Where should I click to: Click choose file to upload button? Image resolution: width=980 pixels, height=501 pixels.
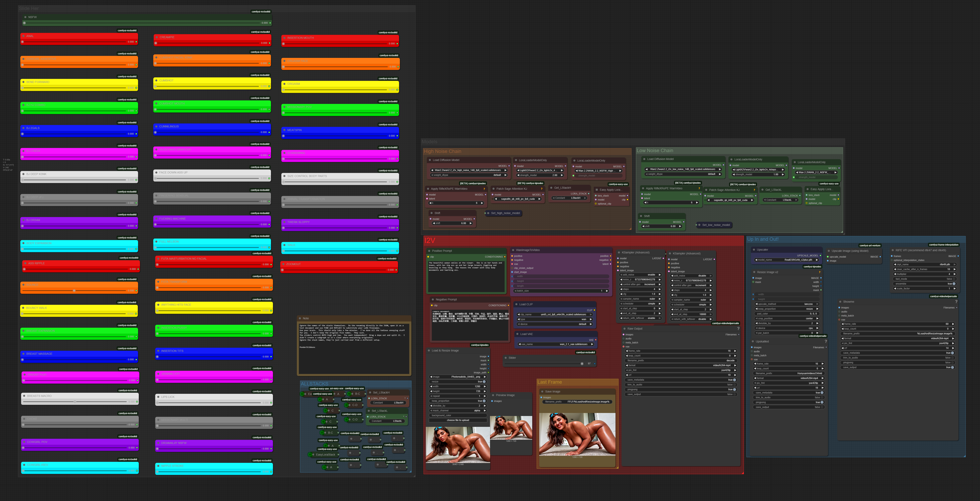pyautogui.click(x=458, y=420)
